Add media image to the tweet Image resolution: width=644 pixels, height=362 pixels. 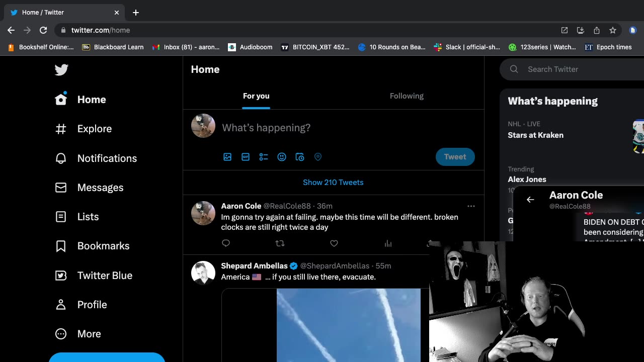click(227, 157)
